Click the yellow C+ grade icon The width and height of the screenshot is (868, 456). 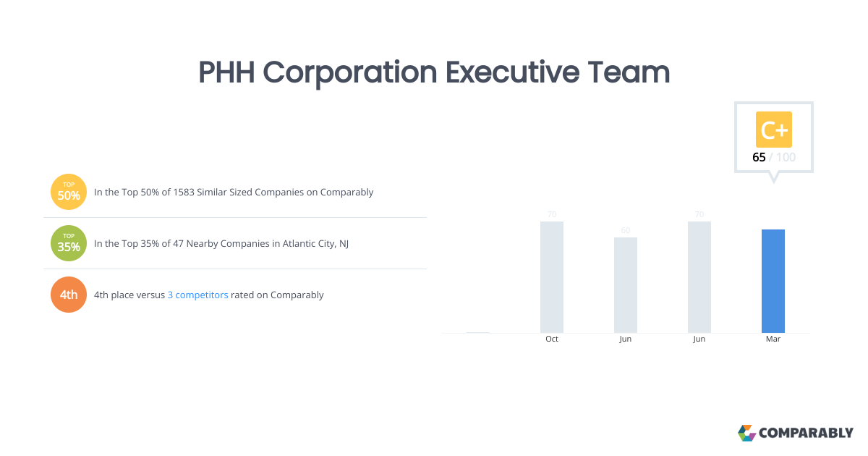click(x=773, y=130)
